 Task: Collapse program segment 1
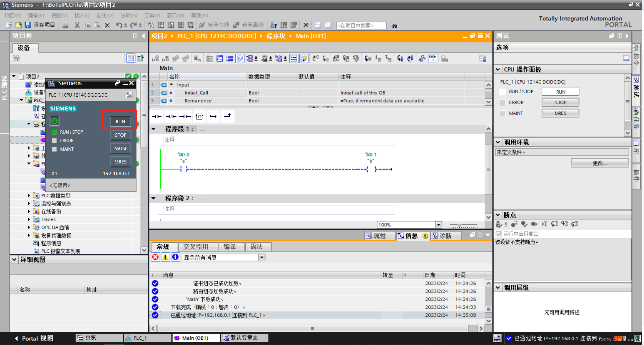[x=153, y=129]
